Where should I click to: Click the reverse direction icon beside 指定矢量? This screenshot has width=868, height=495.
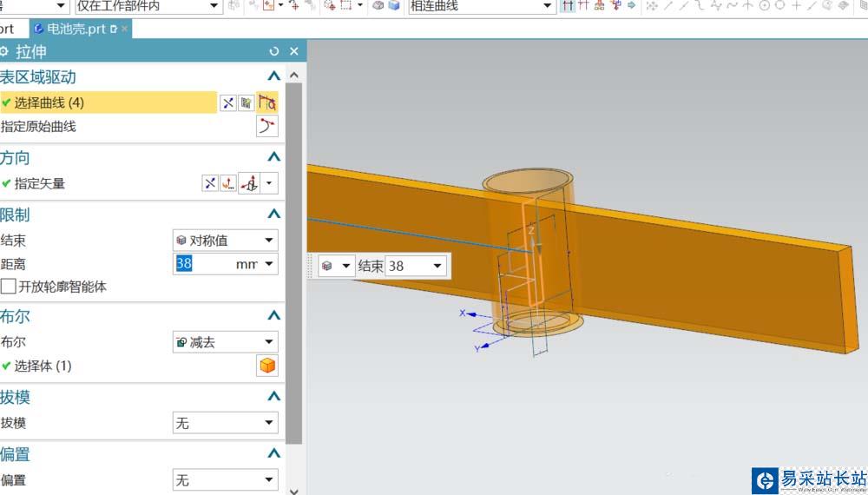(x=210, y=183)
